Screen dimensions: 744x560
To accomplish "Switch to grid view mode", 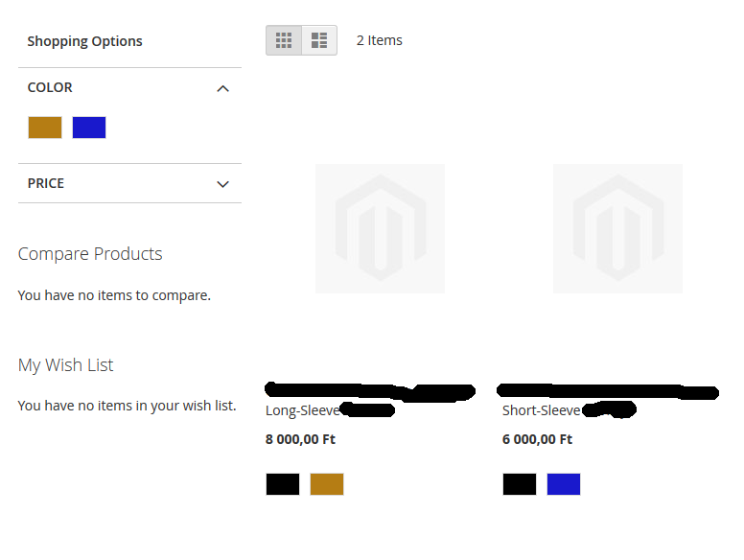I will tap(284, 40).
